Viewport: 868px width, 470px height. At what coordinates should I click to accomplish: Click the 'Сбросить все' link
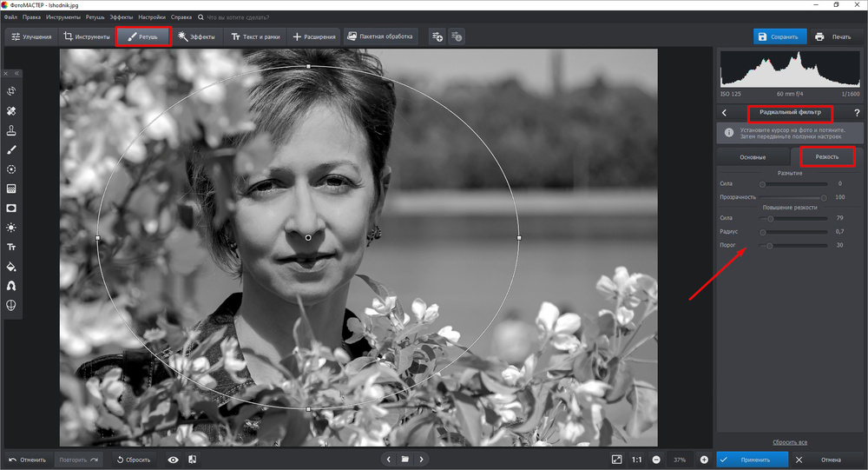tap(790, 442)
